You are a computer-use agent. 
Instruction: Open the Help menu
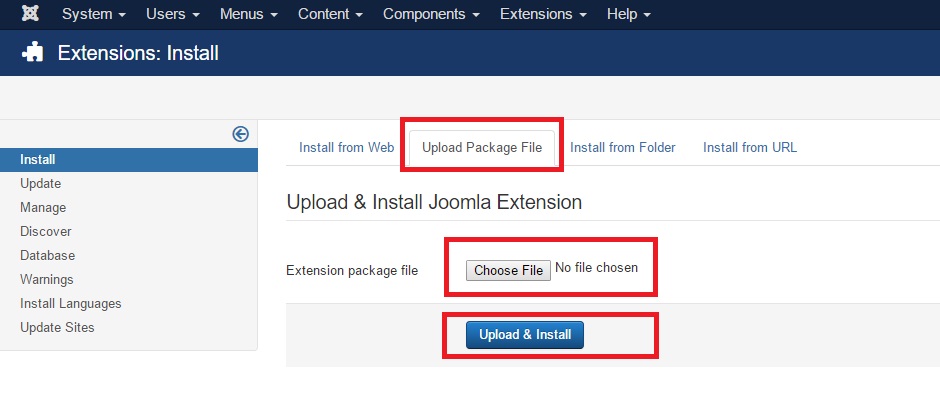(628, 14)
